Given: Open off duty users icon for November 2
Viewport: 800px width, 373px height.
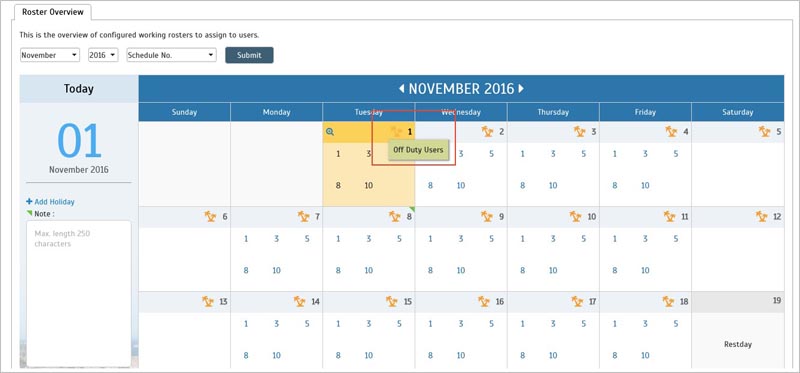Looking at the screenshot, I should [x=487, y=132].
